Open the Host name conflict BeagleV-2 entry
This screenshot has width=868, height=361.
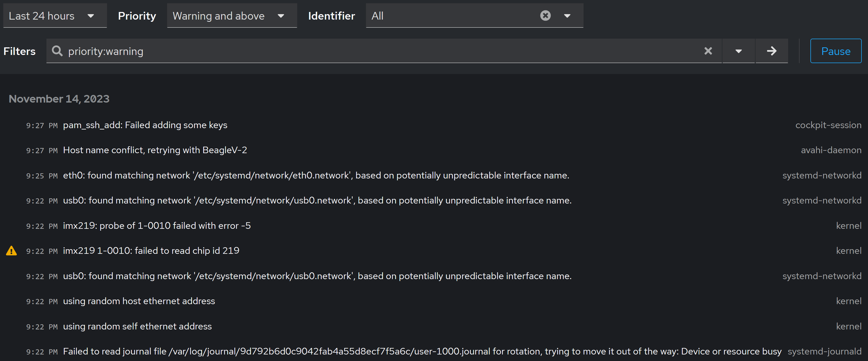click(x=434, y=150)
